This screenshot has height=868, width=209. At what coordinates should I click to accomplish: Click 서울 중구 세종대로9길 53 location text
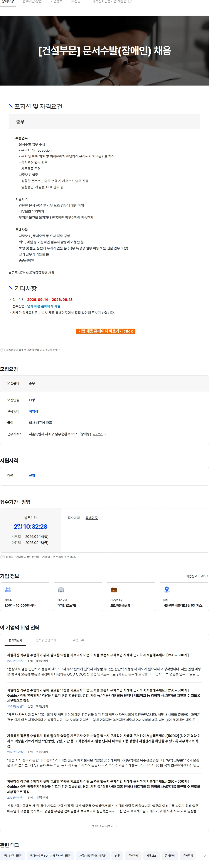[x=184, y=606]
